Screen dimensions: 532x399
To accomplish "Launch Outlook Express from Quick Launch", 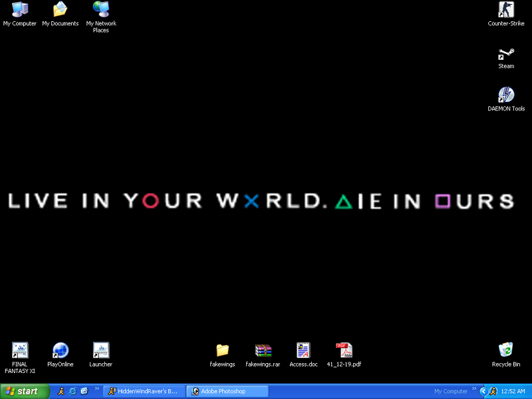I will [x=84, y=391].
